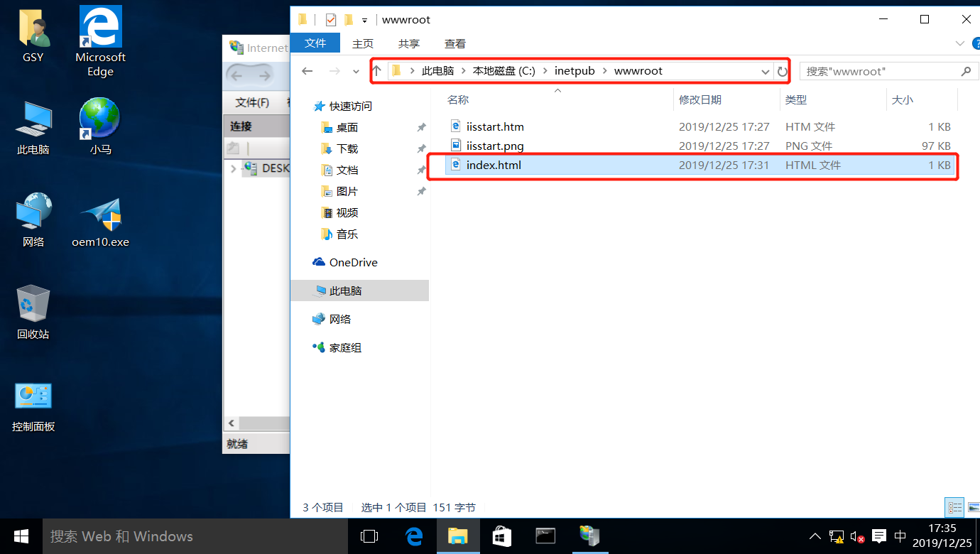
Task: Select 网络 in the navigation pane
Action: [340, 319]
